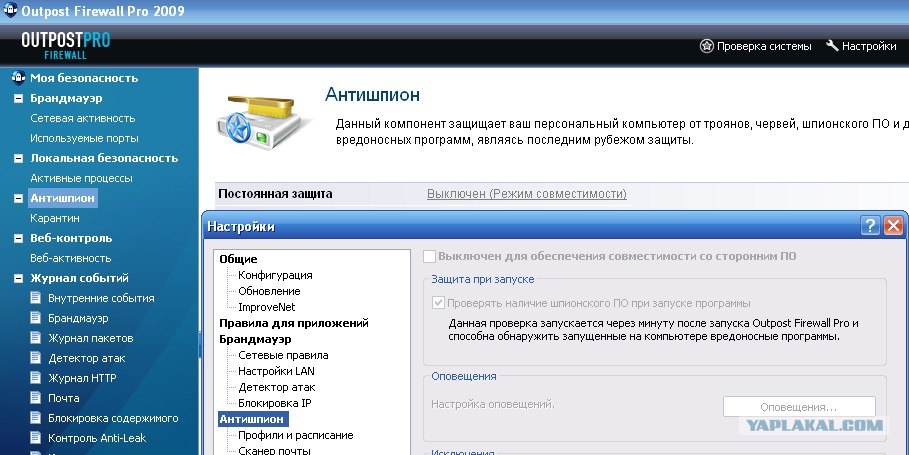Select Детектор атак in the settings tree

[x=277, y=387]
